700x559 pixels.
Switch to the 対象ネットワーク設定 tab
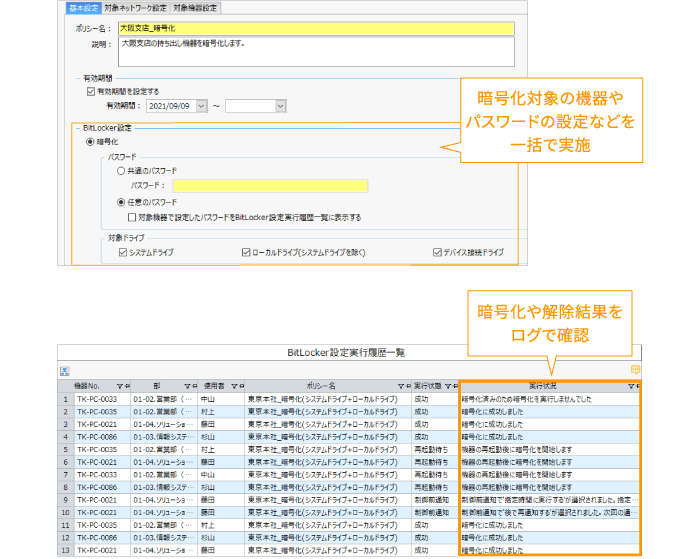(x=135, y=8)
